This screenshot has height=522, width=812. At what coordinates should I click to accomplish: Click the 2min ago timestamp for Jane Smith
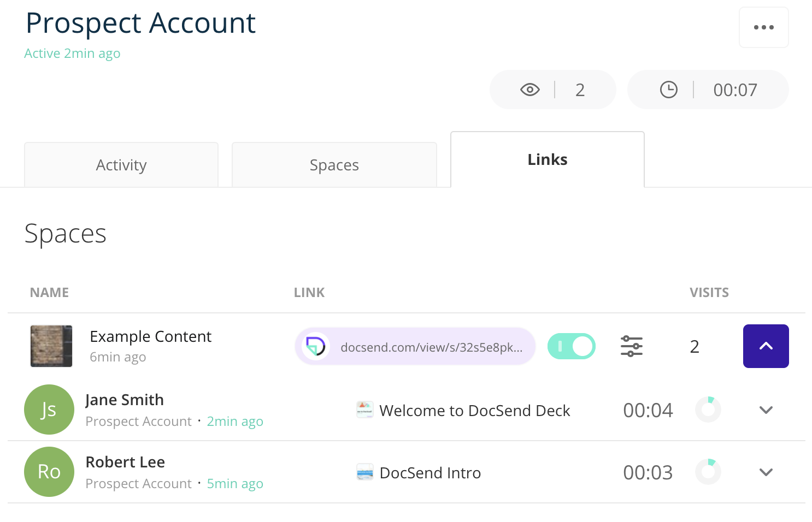coord(235,421)
